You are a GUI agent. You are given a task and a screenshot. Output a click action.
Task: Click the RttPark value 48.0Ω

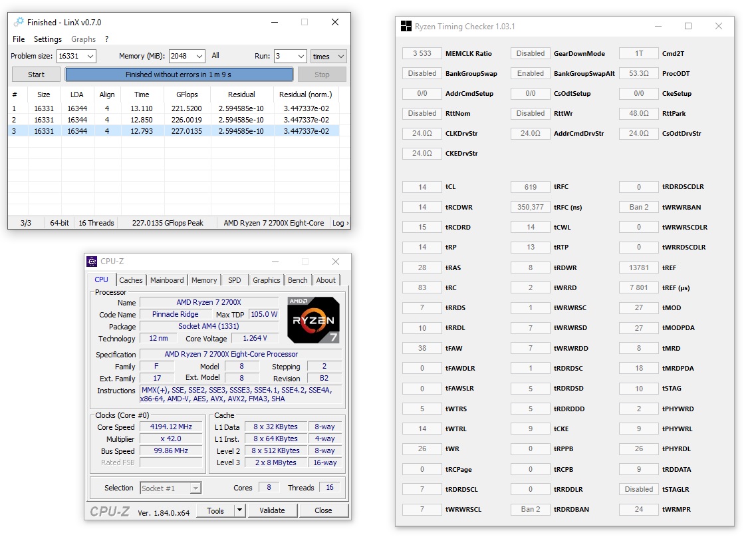click(639, 113)
